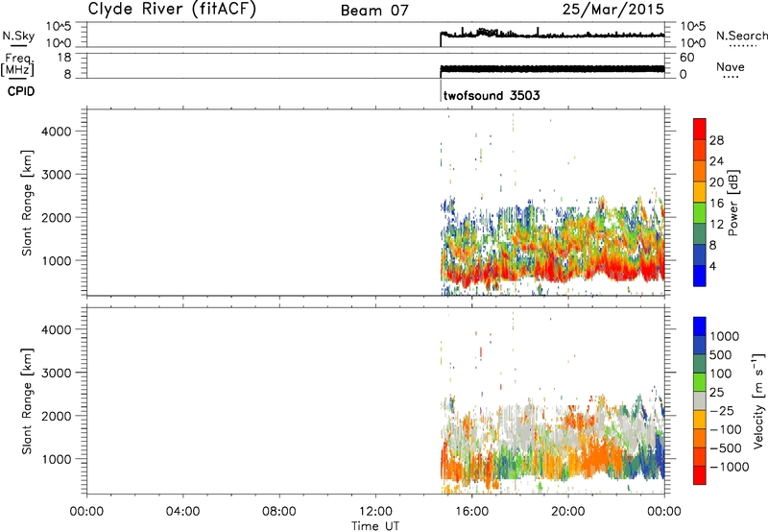Click the "16" value on the power colorbar

pyautogui.click(x=716, y=204)
